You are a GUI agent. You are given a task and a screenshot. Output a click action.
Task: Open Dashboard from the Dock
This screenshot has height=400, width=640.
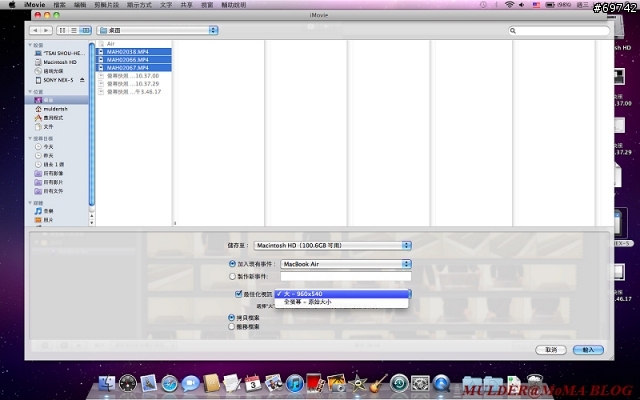click(128, 384)
